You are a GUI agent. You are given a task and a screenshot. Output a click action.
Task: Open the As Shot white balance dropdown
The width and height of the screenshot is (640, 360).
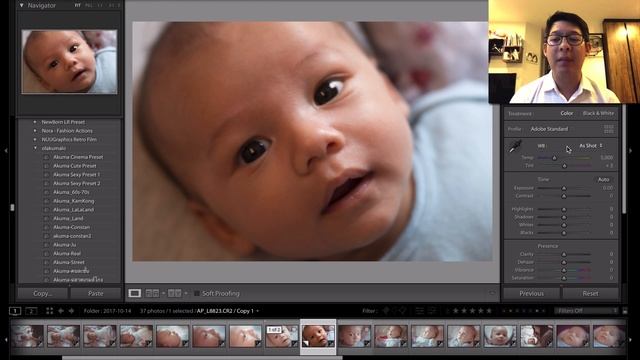pos(591,146)
